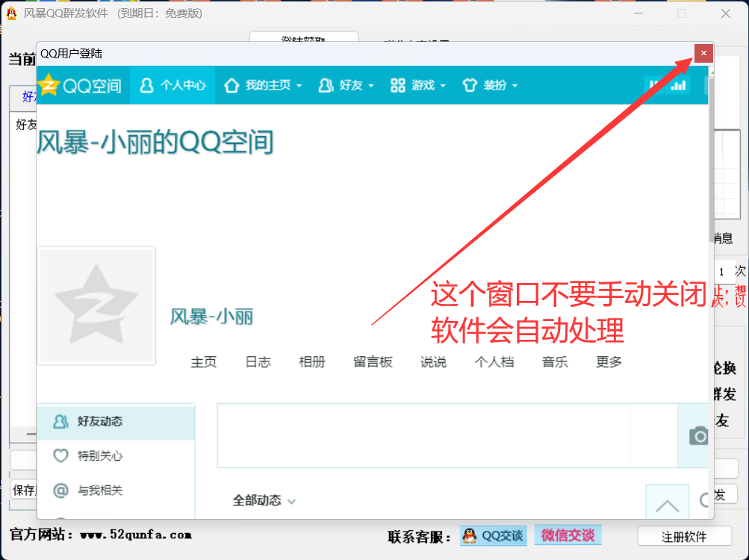This screenshot has width=749, height=560.
Task: Open the 更多 tab
Action: (x=609, y=361)
